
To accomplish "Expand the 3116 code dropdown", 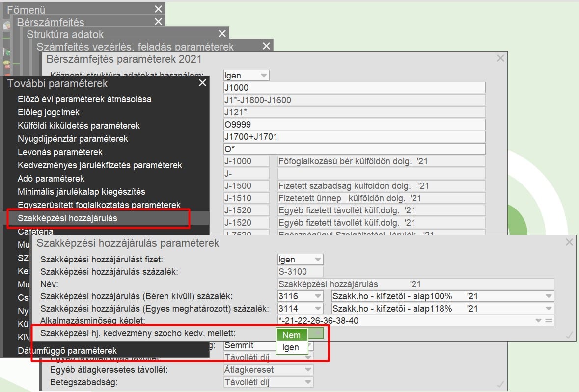I will tap(317, 296).
